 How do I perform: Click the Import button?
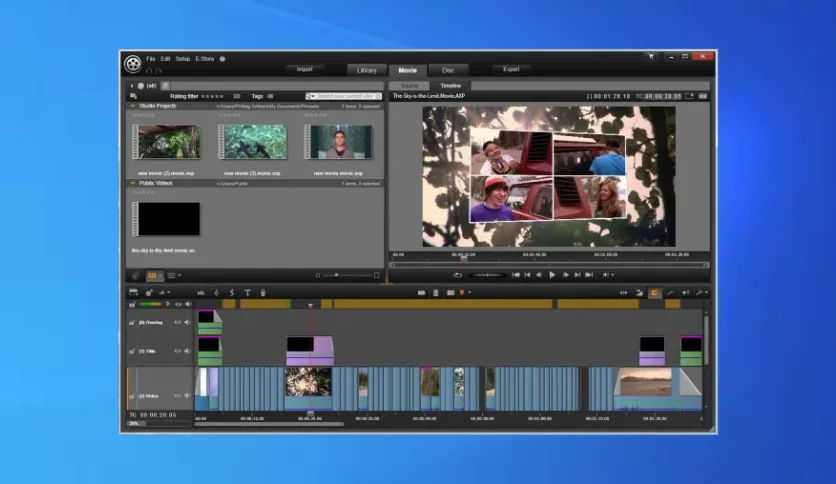pos(304,69)
